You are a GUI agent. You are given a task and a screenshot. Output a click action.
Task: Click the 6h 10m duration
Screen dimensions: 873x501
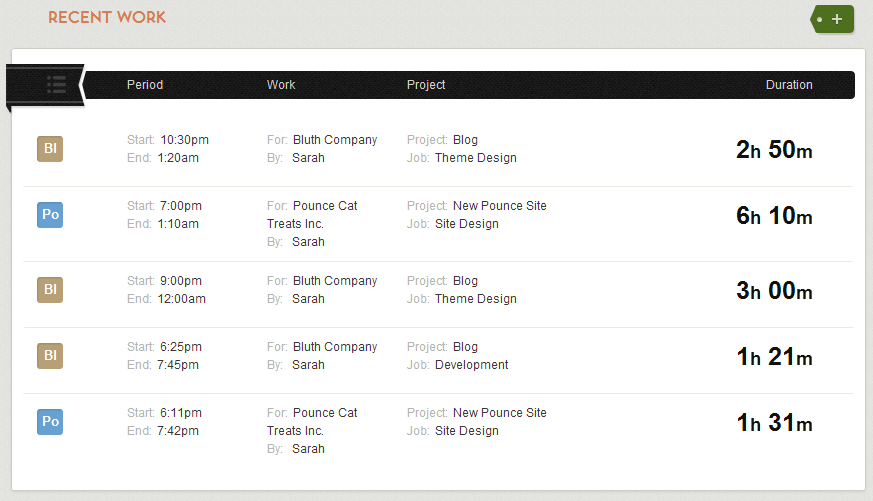coord(774,215)
